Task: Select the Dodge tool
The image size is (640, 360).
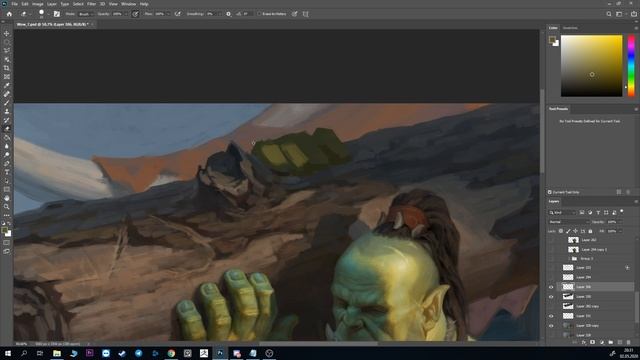Action: click(x=7, y=155)
